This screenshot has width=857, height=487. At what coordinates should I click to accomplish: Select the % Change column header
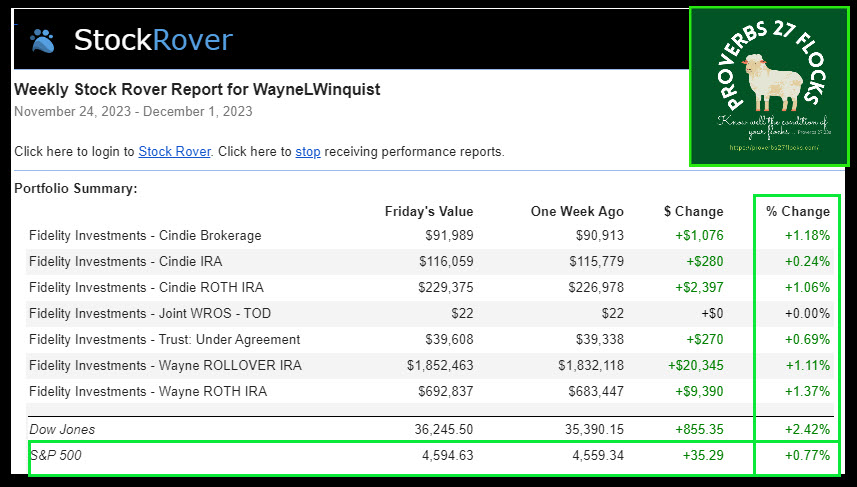coord(797,211)
